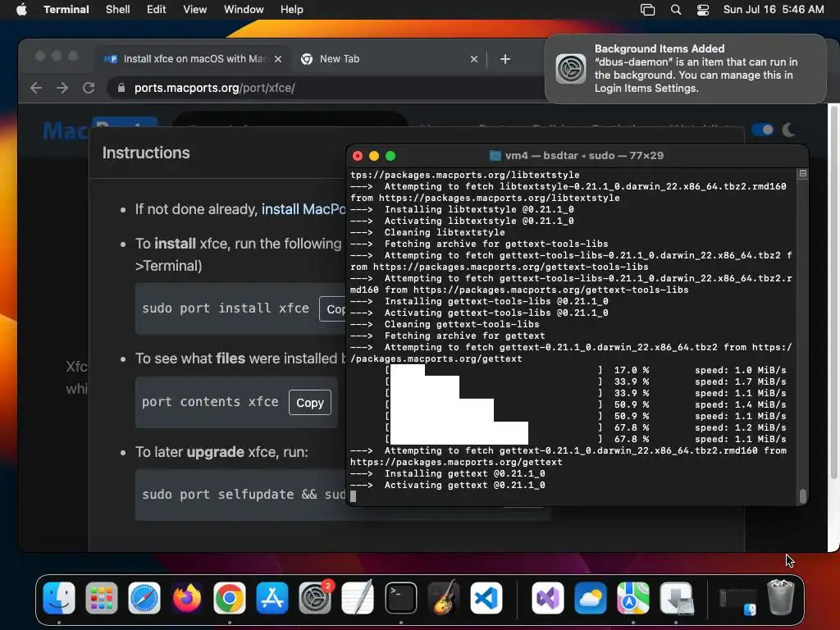
Task: Click System Settings icon in the notification
Action: (x=571, y=69)
